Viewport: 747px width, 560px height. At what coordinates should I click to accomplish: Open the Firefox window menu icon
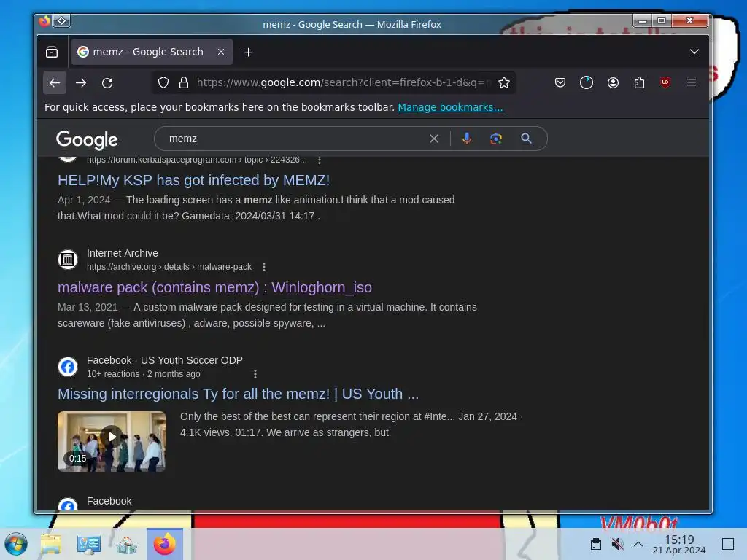pyautogui.click(x=44, y=21)
